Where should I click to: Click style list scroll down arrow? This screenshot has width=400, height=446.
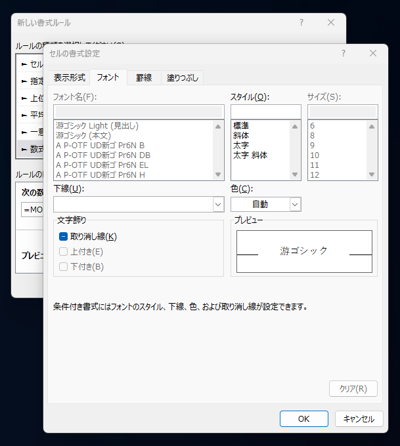coord(295,174)
